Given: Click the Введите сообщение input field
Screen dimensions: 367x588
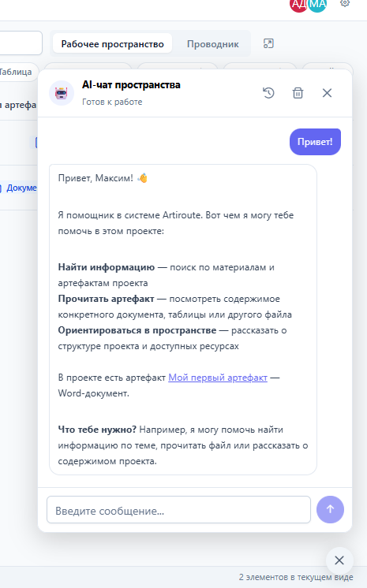Looking at the screenshot, I should (x=179, y=510).
